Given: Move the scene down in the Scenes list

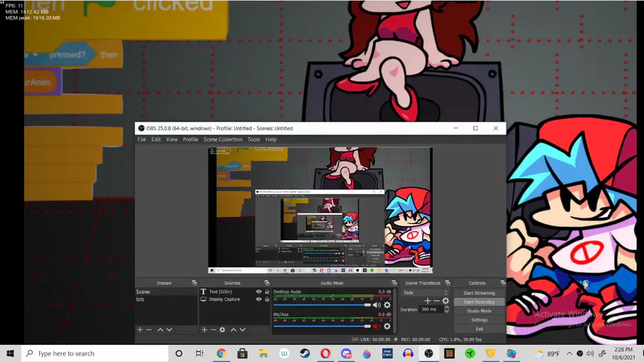Looking at the screenshot, I should pos(169,330).
